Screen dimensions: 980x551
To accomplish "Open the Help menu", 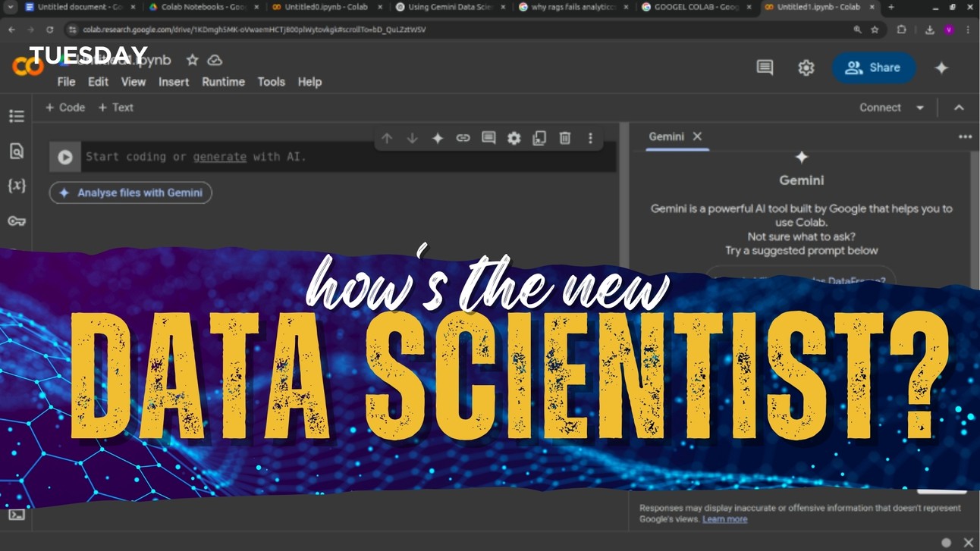I will click(x=309, y=82).
